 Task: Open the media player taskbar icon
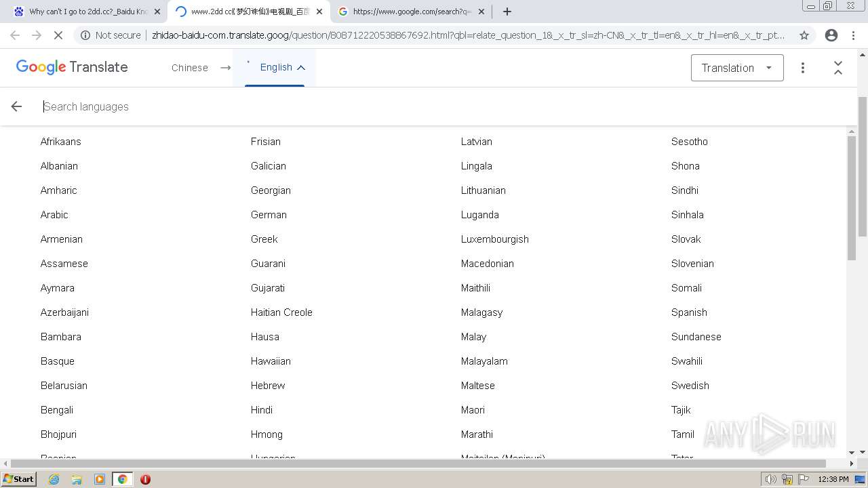(x=100, y=479)
